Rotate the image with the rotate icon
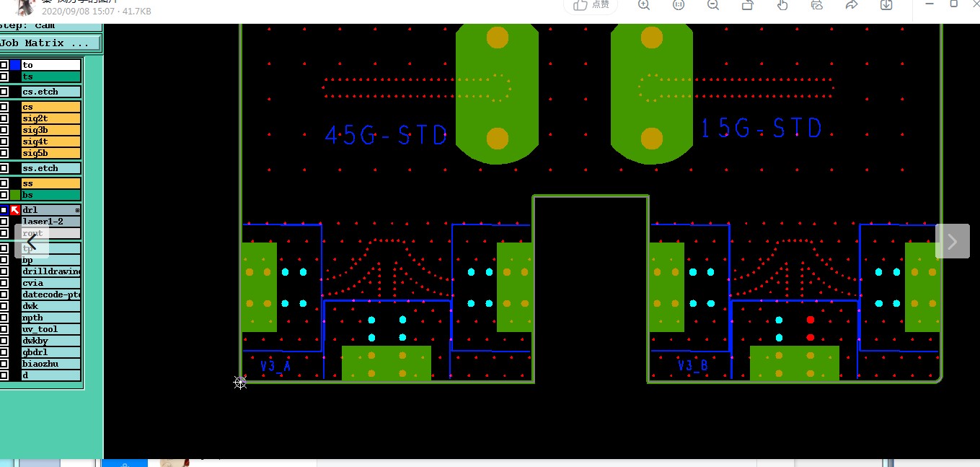 pyautogui.click(x=748, y=5)
